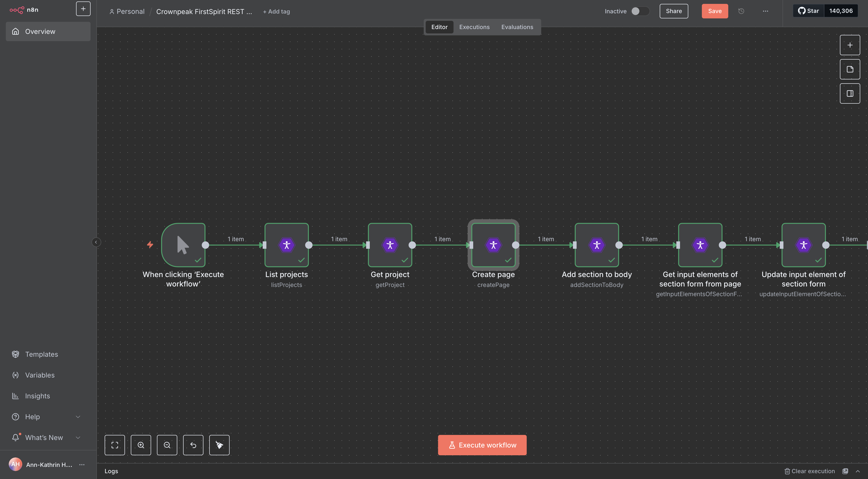Open Variables from the sidebar
This screenshot has height=479, width=868.
(x=48, y=375)
